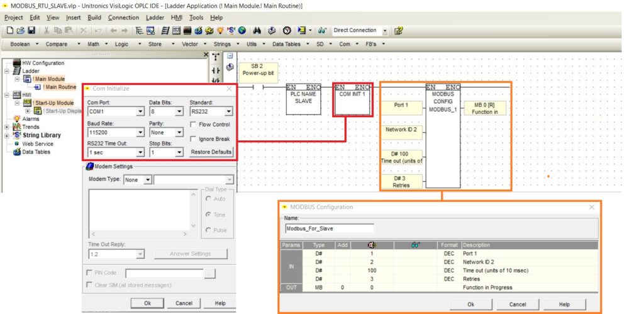
Task: Enable the Ignore Break checkbox
Action: (x=193, y=139)
